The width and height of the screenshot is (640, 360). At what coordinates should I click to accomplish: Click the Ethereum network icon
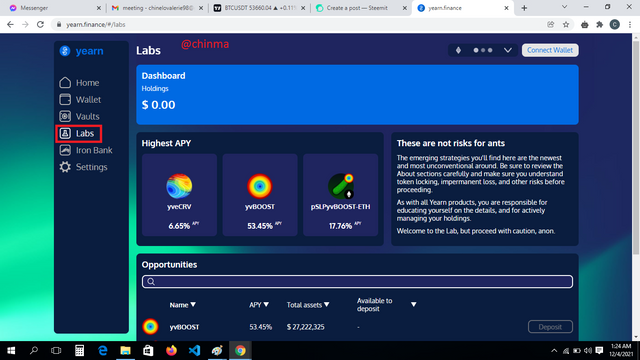[458, 50]
